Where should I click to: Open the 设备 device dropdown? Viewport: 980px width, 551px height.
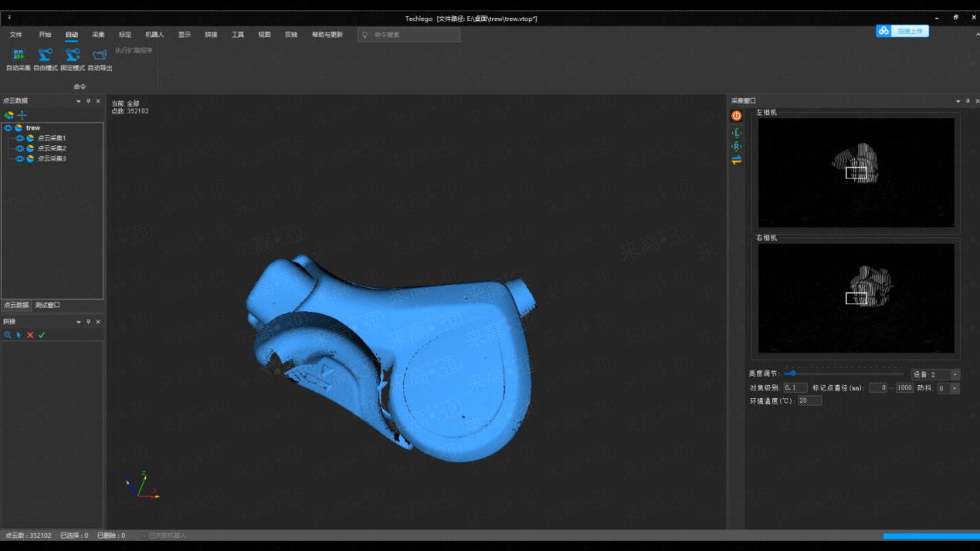(955, 374)
